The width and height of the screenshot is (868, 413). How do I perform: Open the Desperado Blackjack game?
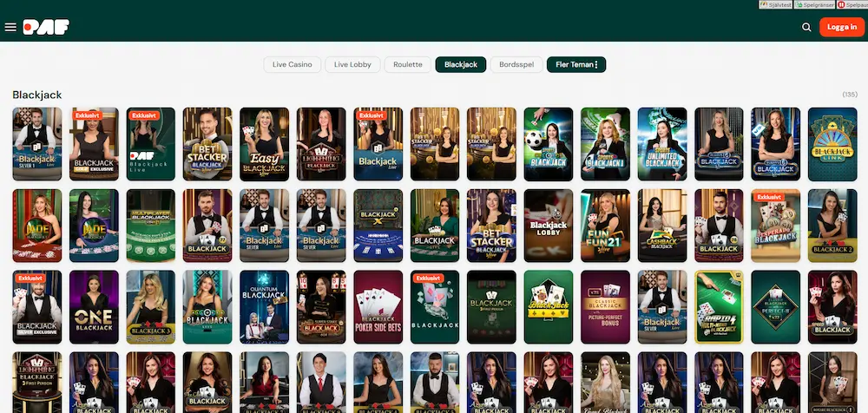click(x=775, y=226)
